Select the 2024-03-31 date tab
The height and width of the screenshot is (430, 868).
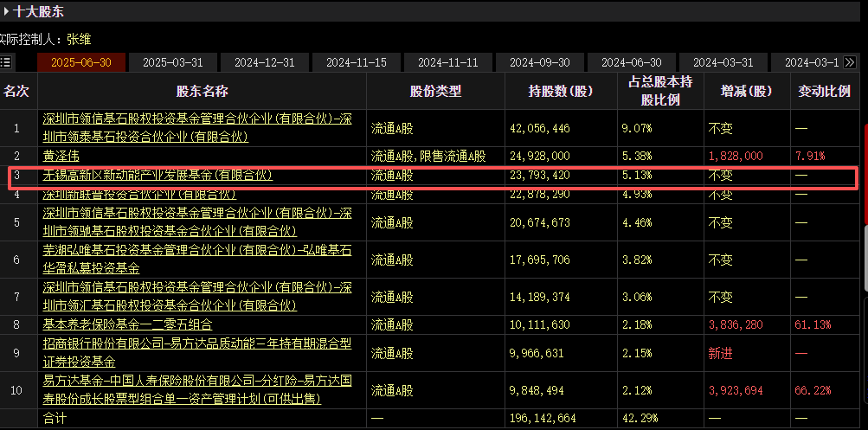723,62
